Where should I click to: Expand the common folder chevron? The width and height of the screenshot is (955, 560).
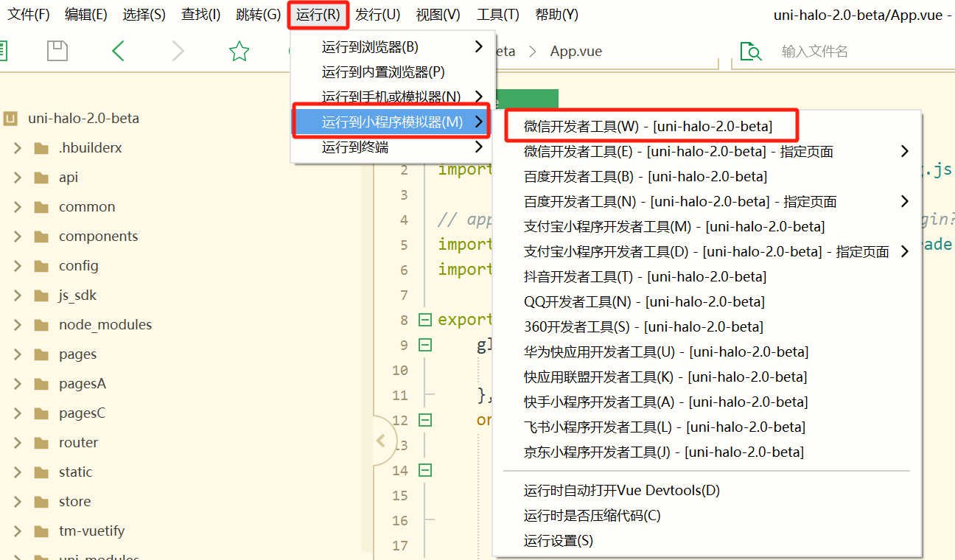(x=18, y=207)
